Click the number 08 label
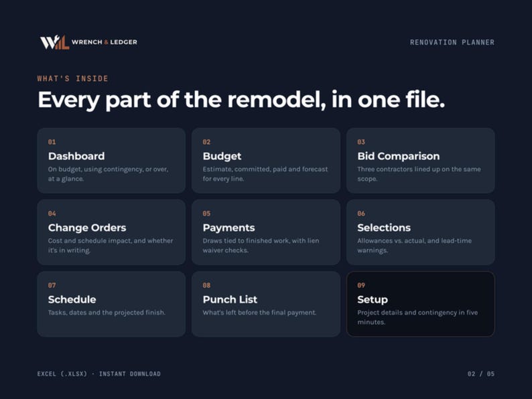Image resolution: width=532 pixels, height=399 pixels. [206, 285]
